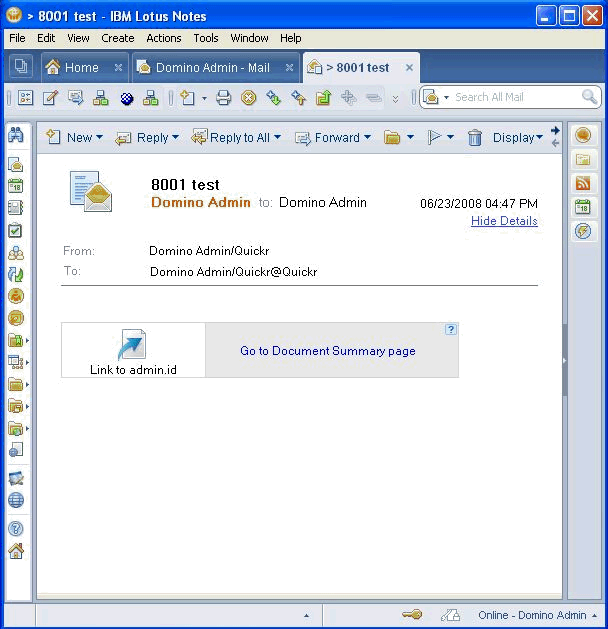Image resolution: width=608 pixels, height=629 pixels.
Task: Open the File menu
Action: (17, 38)
